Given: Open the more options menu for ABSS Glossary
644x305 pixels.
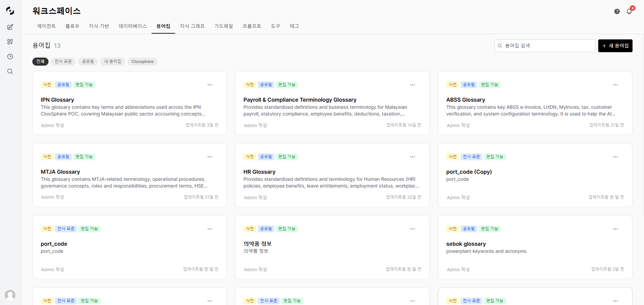Looking at the screenshot, I should click(x=615, y=85).
